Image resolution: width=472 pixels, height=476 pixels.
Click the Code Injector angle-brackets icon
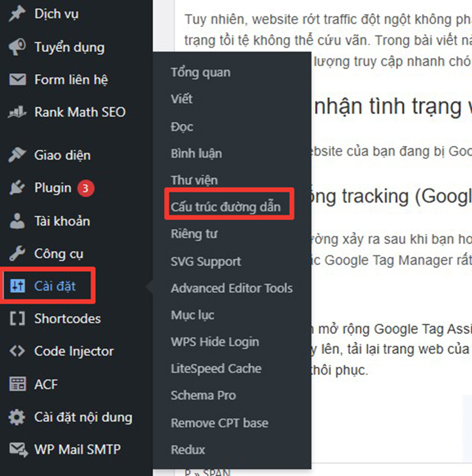tap(17, 351)
